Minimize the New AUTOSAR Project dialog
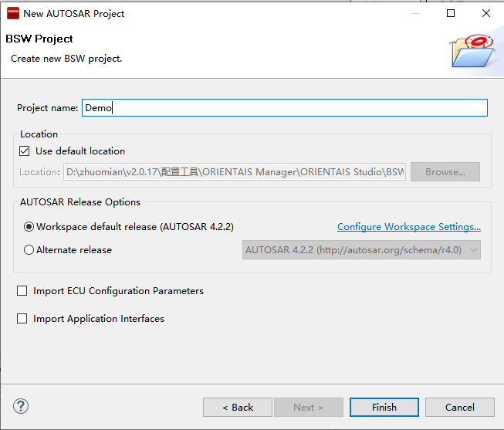Viewport: 504px width, 430px height. coord(415,13)
